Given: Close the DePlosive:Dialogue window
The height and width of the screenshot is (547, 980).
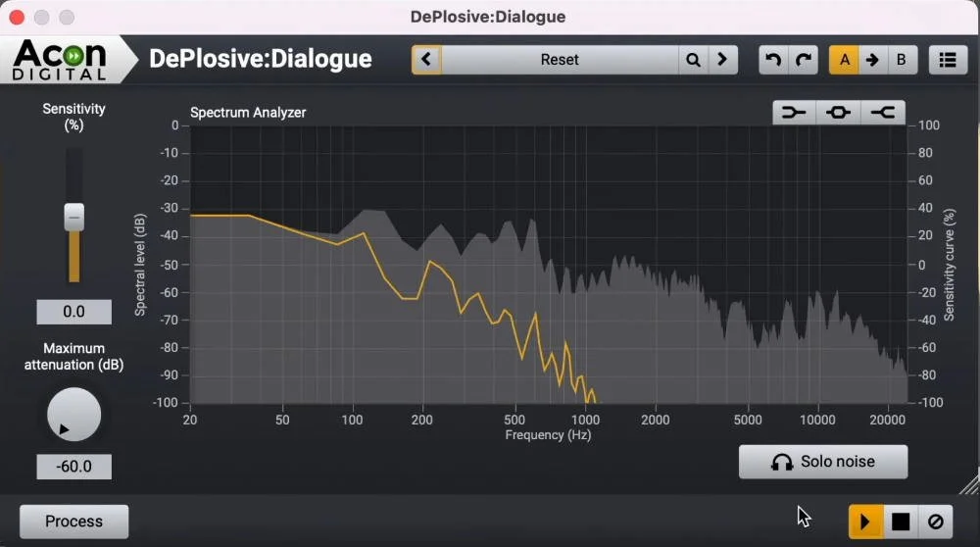Looking at the screenshot, I should 17,17.
